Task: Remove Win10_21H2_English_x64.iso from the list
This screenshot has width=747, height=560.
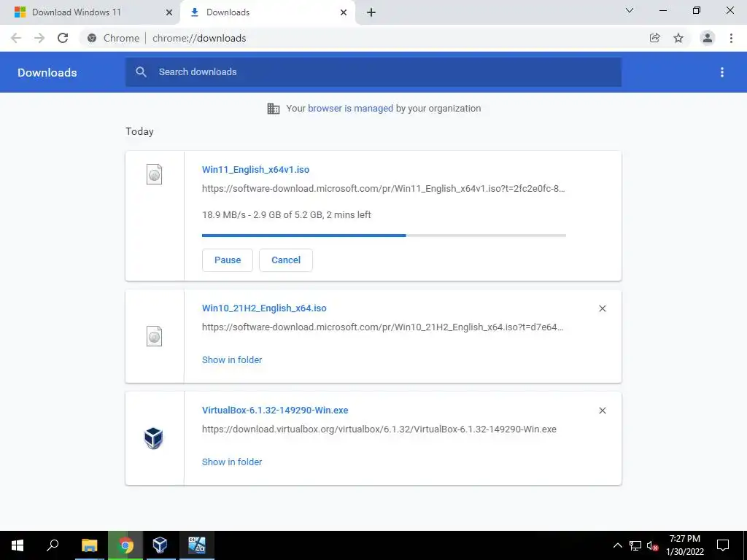Action: point(602,308)
